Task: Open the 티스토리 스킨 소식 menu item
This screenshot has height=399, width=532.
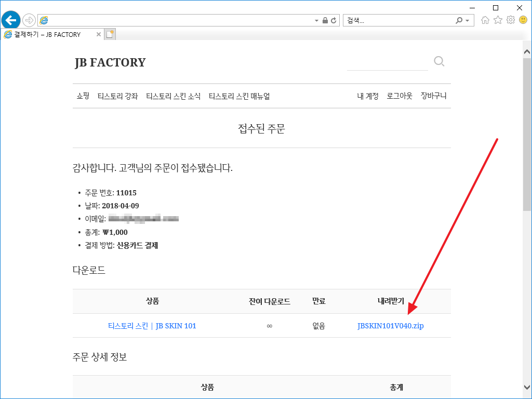Action: [x=174, y=96]
